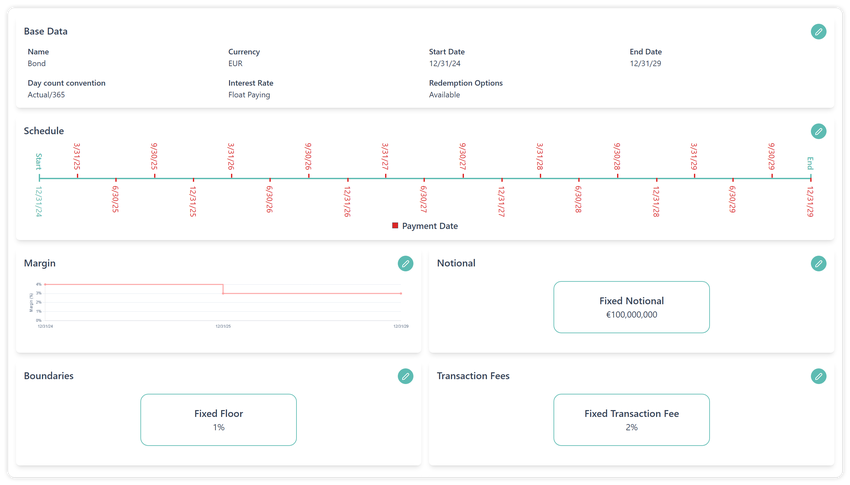
Task: Pick the 6/30/27 payment date marker
Action: point(424,178)
